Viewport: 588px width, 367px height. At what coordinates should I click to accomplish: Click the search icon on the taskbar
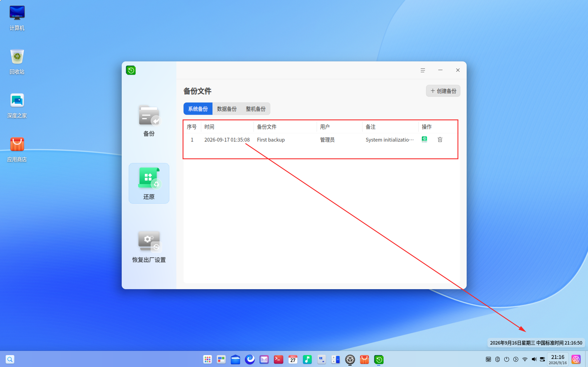[x=10, y=359]
